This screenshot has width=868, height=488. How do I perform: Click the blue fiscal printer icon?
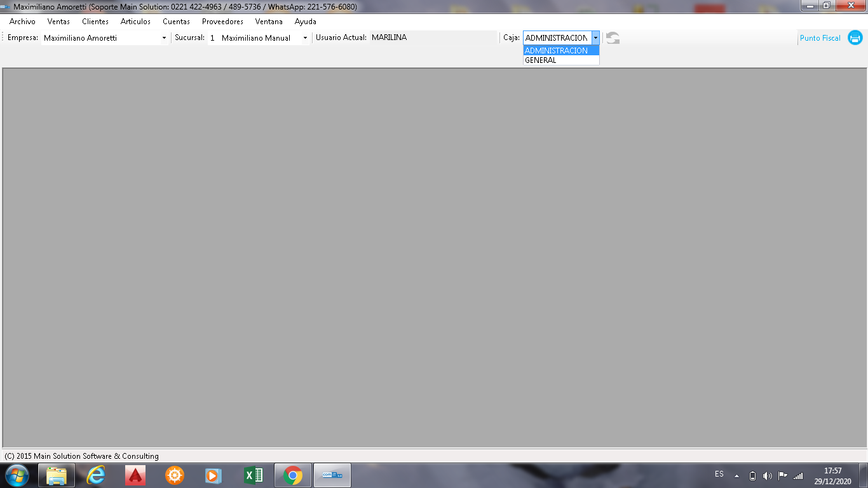pyautogui.click(x=855, y=38)
